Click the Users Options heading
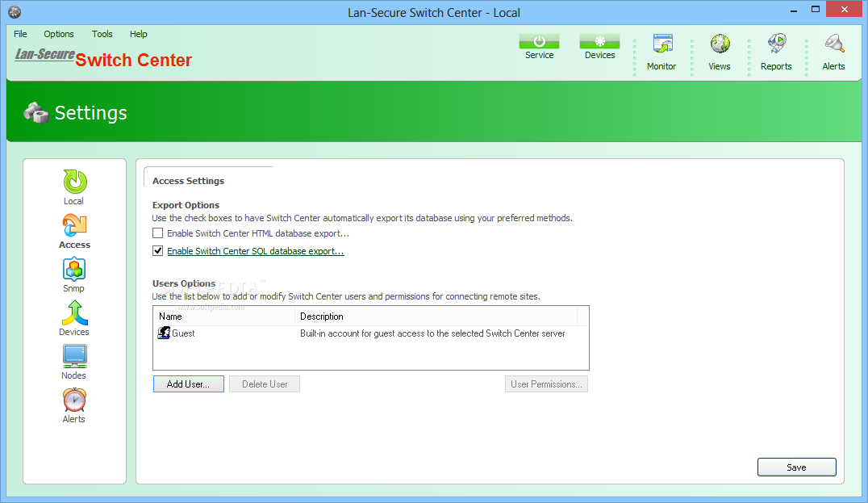 (x=184, y=283)
